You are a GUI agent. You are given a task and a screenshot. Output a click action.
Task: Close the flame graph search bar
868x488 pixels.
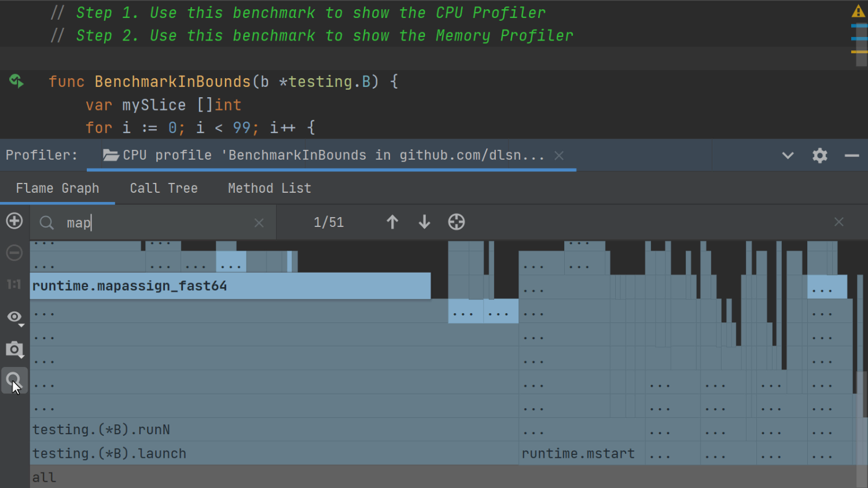tap(838, 222)
